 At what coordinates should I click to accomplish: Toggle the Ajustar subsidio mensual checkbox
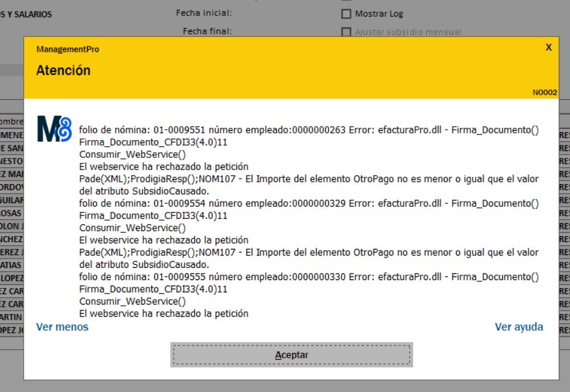347,32
